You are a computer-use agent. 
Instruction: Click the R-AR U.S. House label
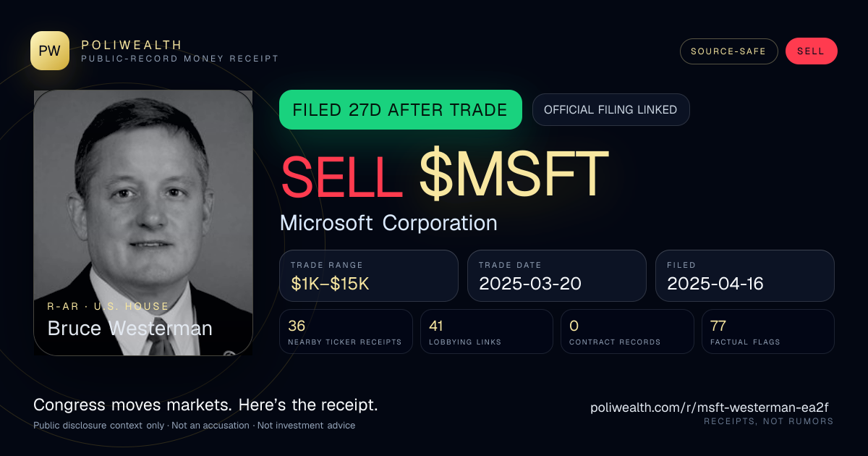click(x=108, y=306)
